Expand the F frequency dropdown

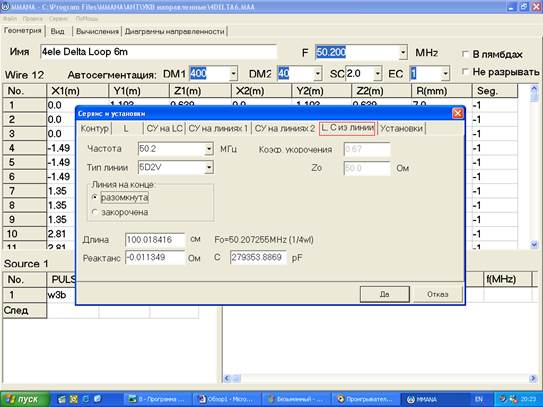[403, 53]
